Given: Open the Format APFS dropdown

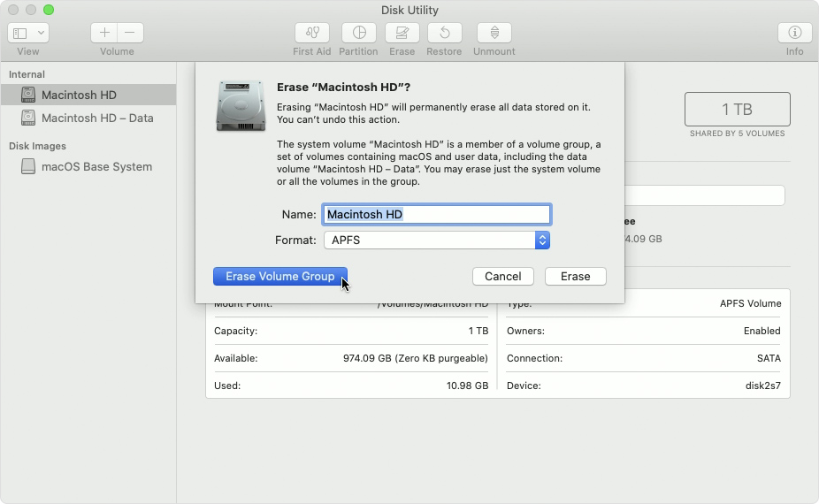Looking at the screenshot, I should [437, 241].
